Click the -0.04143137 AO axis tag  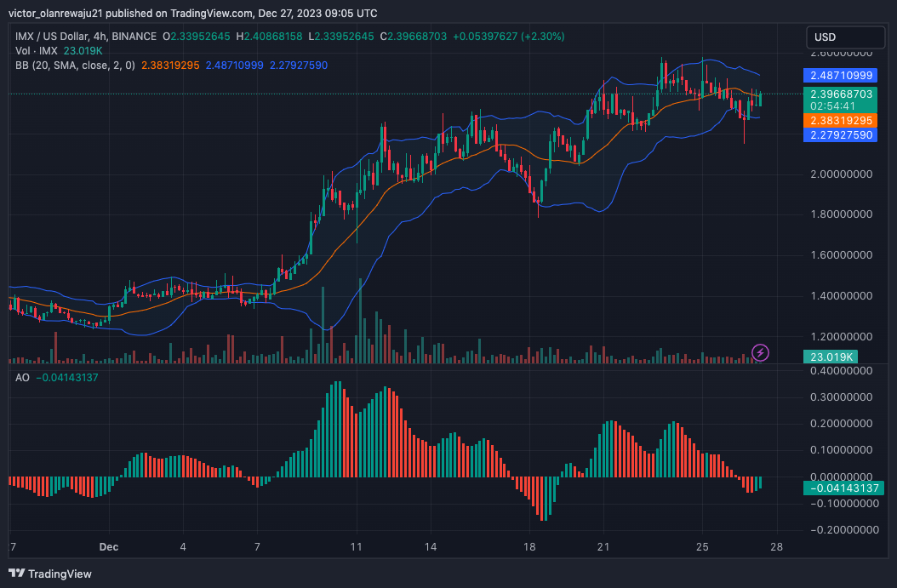click(843, 488)
